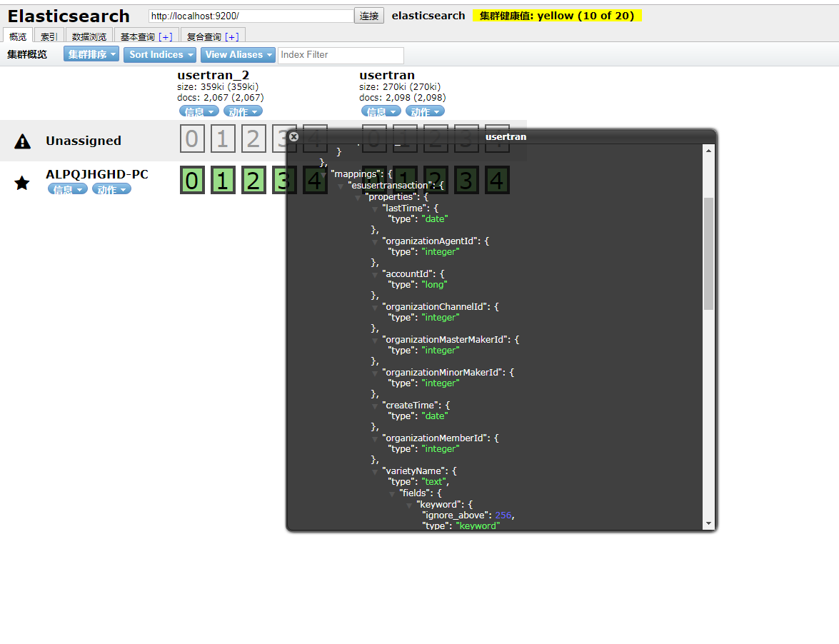Click the cluster URL input field
Viewport: 839px width, 644px height.
coord(251,16)
